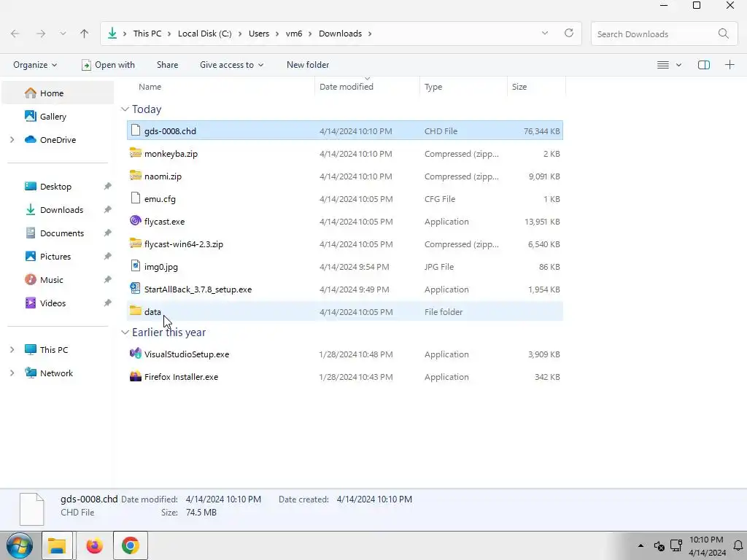This screenshot has width=747, height=560.
Task: Open pinned Downloads in the sidebar
Action: point(61,209)
